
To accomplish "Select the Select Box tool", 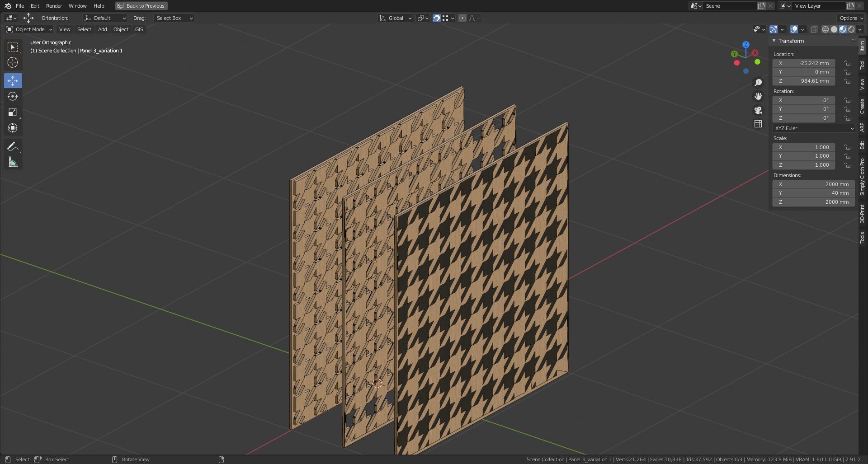I will coord(13,47).
